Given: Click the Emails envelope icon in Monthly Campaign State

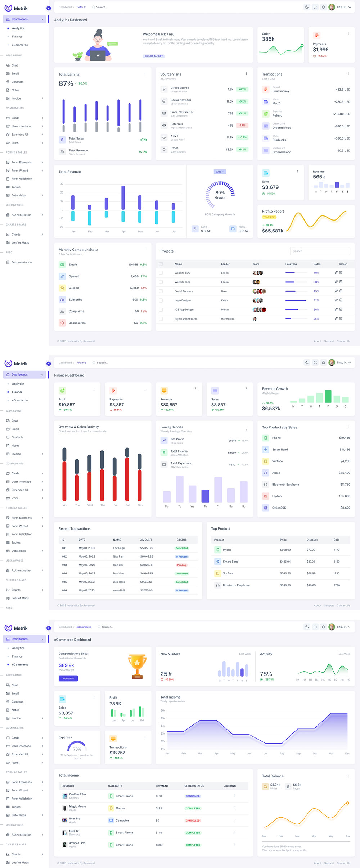Looking at the screenshot, I should [62, 265].
